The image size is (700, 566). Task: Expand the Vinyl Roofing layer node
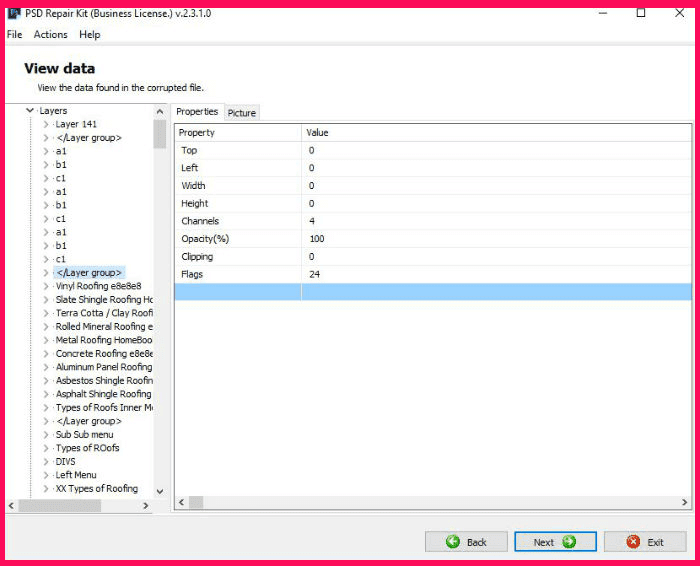click(45, 286)
